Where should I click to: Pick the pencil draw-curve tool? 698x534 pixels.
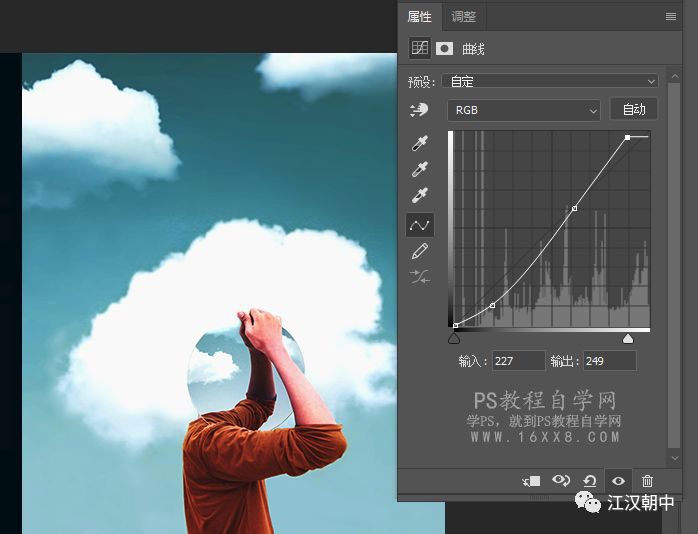click(420, 251)
